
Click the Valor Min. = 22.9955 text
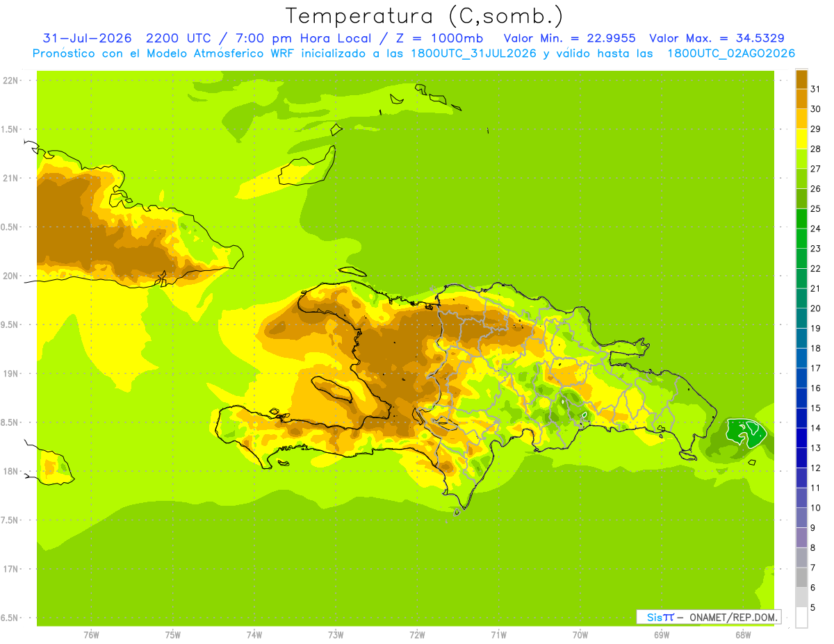569,38
